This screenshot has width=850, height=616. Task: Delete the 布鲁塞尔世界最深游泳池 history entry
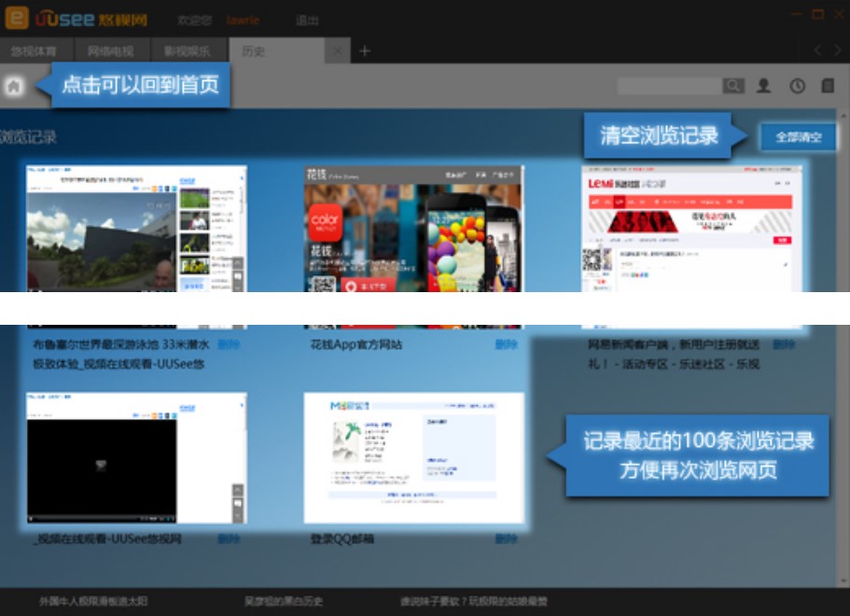(229, 344)
